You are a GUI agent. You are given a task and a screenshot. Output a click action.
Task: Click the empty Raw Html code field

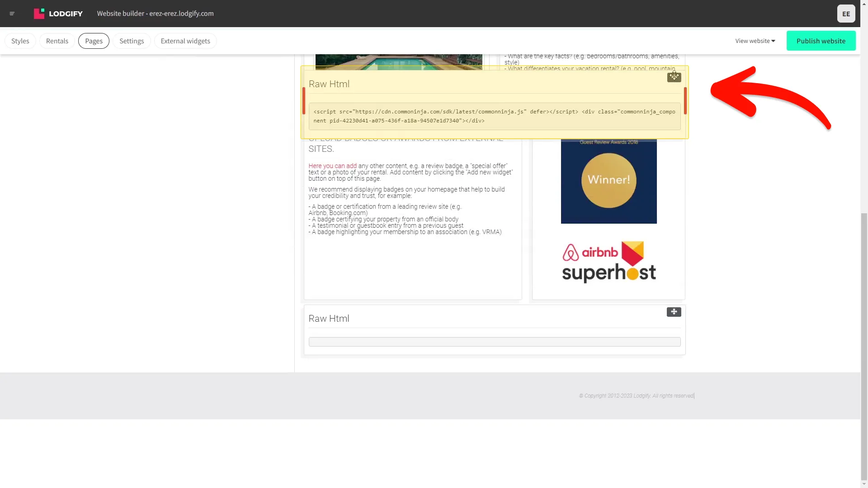[495, 342]
